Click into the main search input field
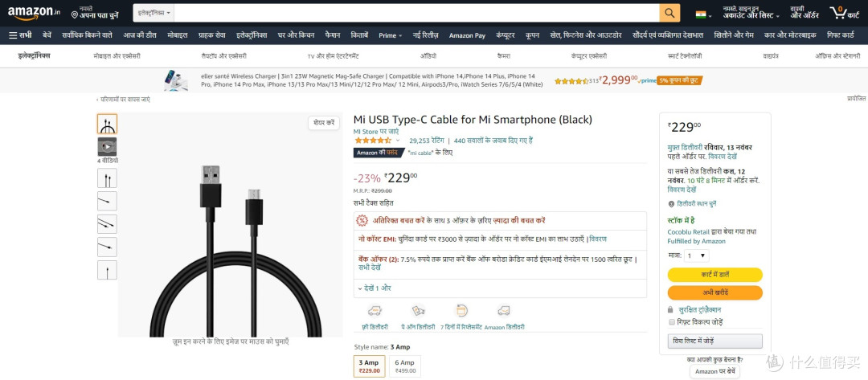Viewport: 868px width, 380px height. pos(416,13)
